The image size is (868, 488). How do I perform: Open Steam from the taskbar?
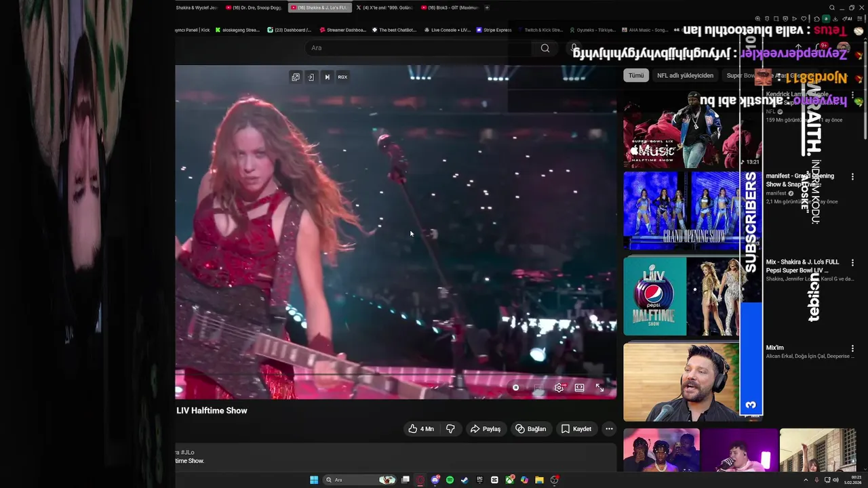click(x=465, y=480)
